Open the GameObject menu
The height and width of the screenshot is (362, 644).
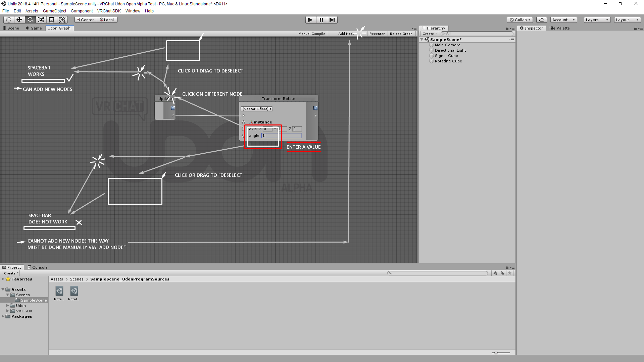pos(55,11)
